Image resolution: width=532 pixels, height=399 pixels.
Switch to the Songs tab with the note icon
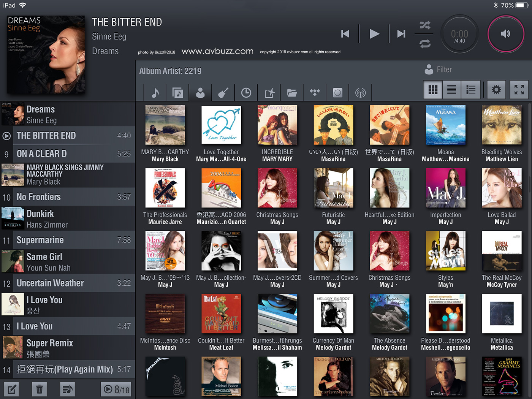155,92
